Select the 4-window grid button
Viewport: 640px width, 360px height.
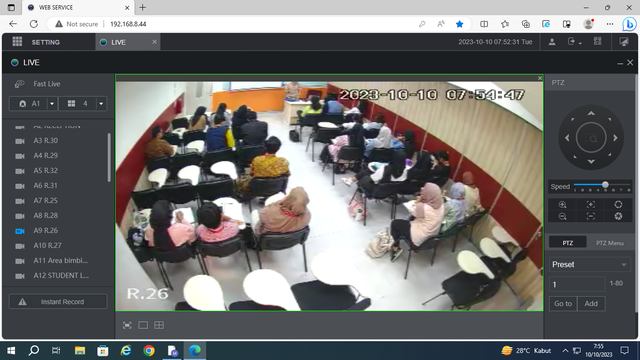(x=78, y=104)
